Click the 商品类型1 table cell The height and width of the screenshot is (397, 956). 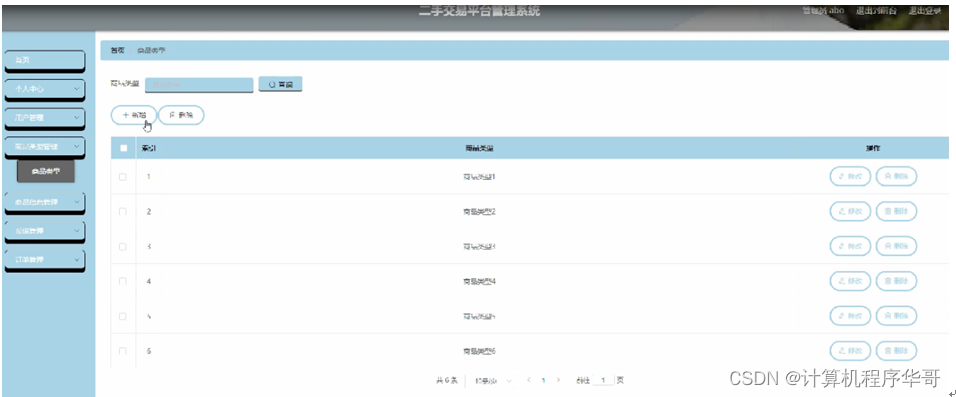(x=479, y=177)
